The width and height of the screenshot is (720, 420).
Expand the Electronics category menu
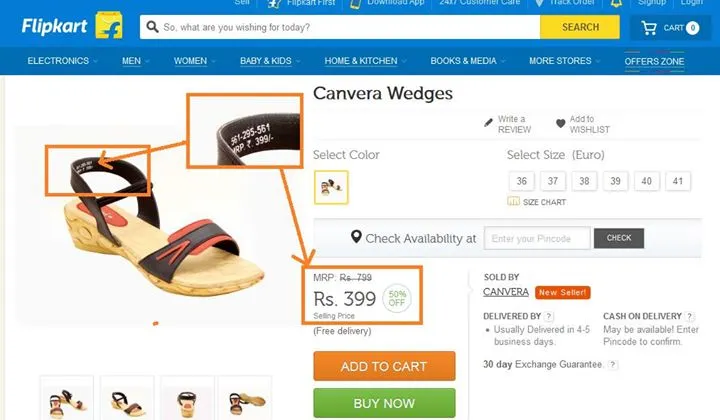click(62, 61)
